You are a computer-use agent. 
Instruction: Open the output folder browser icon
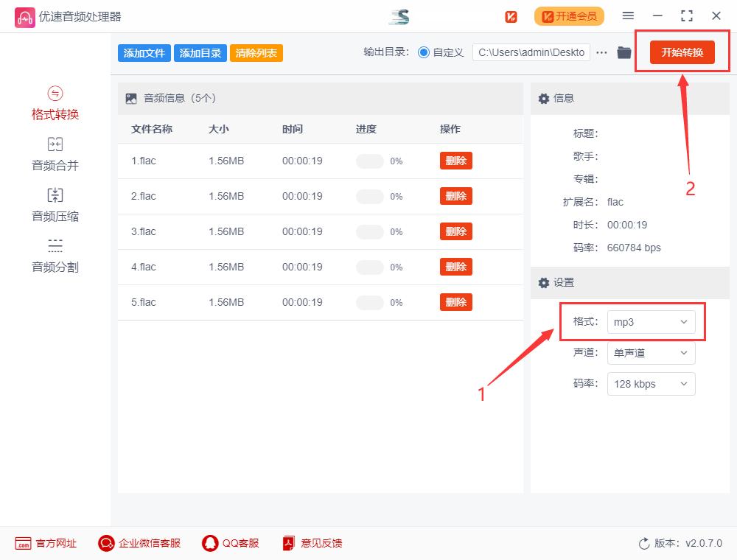tap(624, 52)
